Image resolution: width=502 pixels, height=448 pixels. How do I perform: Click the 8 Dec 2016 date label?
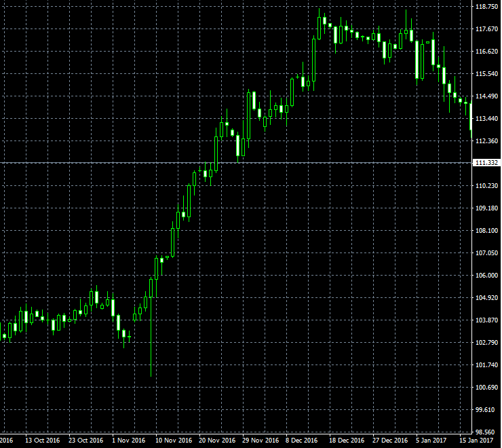click(302, 441)
